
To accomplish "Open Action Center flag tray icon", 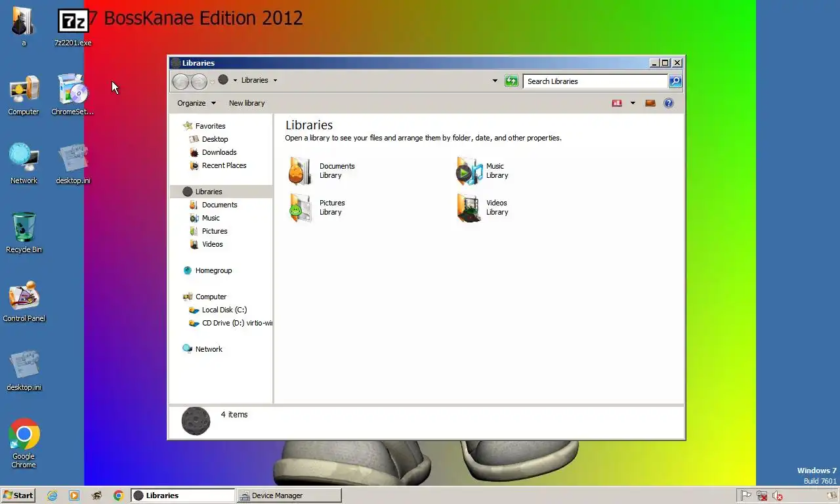I will [x=746, y=495].
